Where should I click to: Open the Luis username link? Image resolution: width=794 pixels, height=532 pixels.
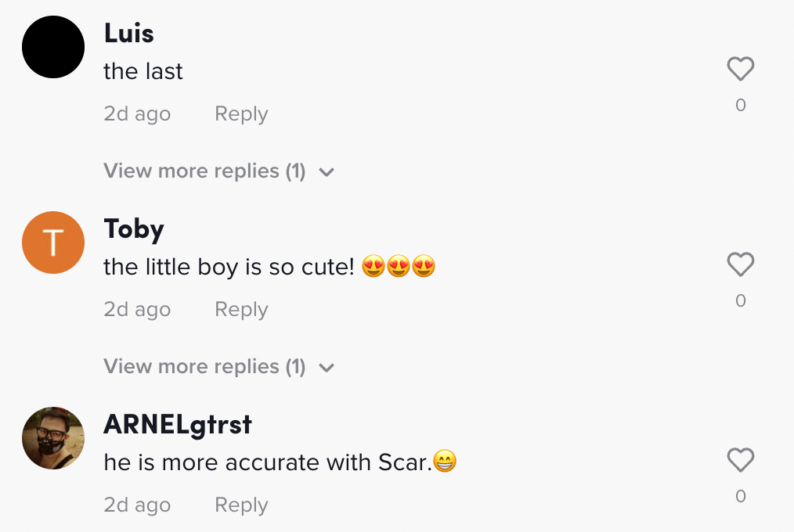(128, 33)
